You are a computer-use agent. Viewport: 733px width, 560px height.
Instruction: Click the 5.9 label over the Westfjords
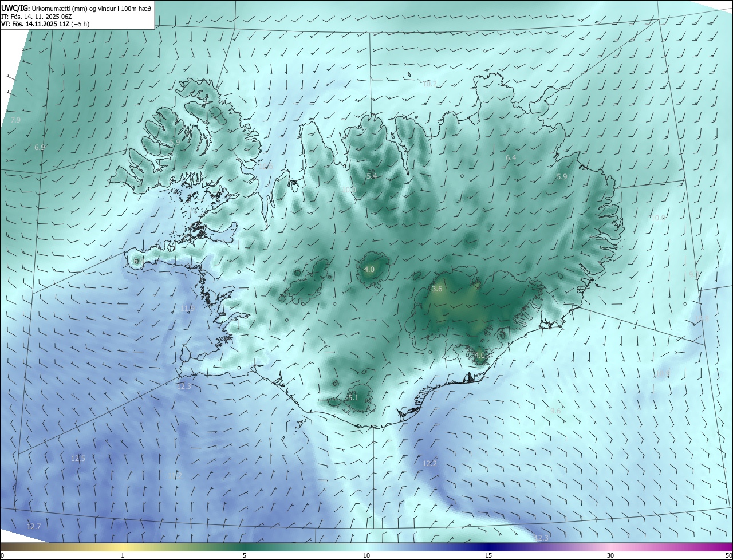(175, 142)
